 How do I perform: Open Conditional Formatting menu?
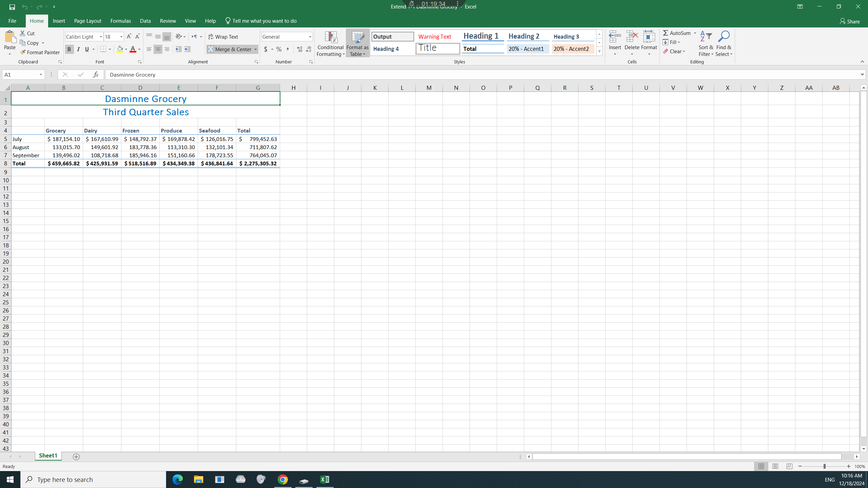tap(331, 44)
